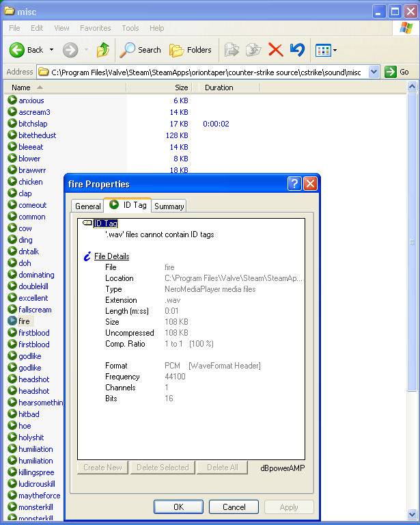Open the Back button history arrow
Screen dimensions: 420x525
(x=51, y=50)
